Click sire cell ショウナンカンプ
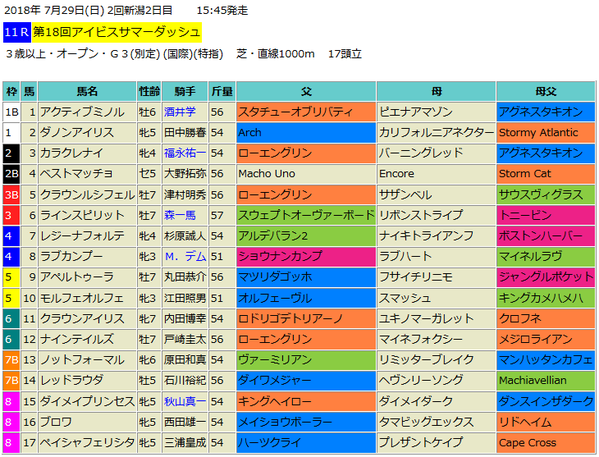Viewport: 599px width, 457px height. pyautogui.click(x=306, y=257)
